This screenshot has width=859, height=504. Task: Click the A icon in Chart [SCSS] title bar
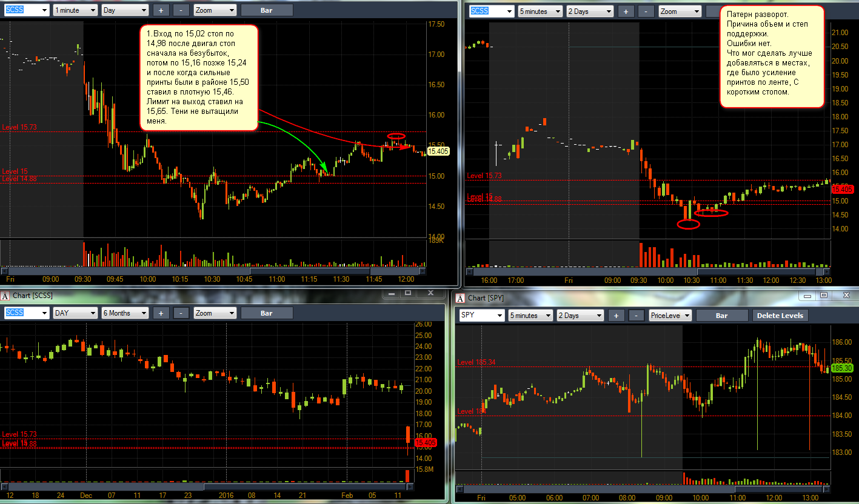coord(4,296)
